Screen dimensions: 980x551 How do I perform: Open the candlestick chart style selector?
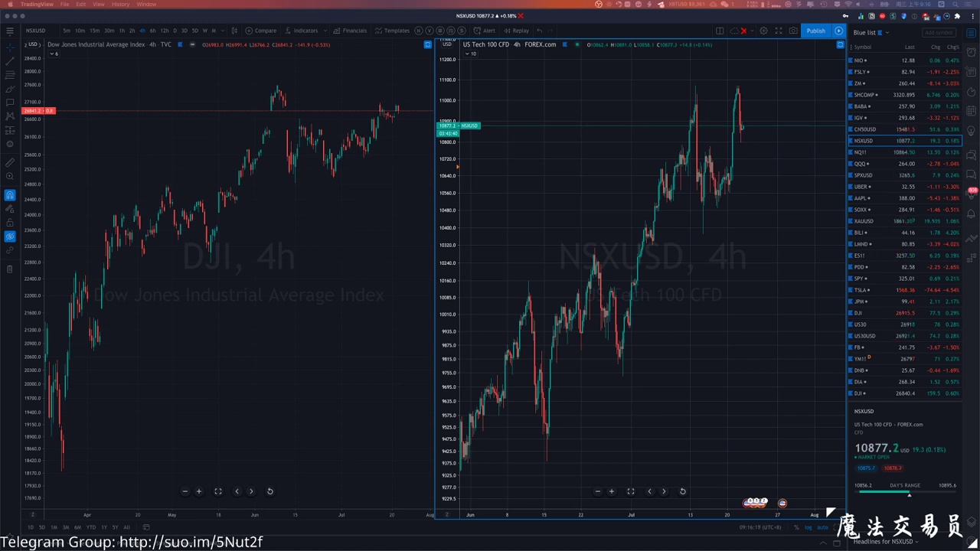coord(234,31)
